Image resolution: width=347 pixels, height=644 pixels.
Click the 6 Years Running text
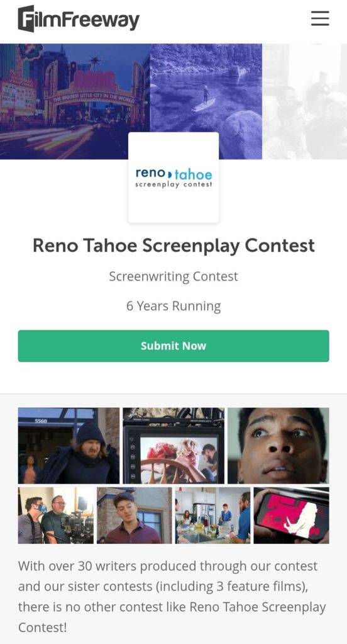click(173, 306)
